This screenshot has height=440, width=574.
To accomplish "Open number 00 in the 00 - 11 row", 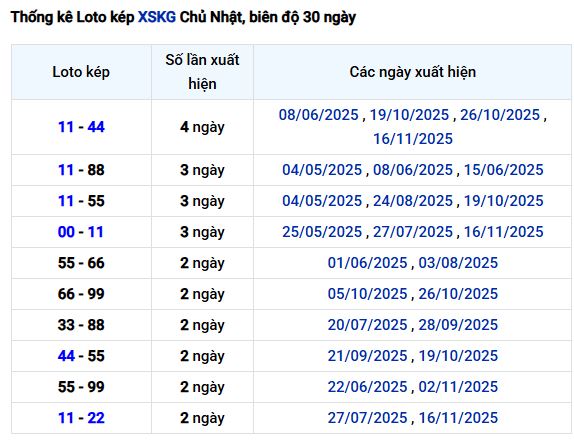I will pyautogui.click(x=66, y=232).
